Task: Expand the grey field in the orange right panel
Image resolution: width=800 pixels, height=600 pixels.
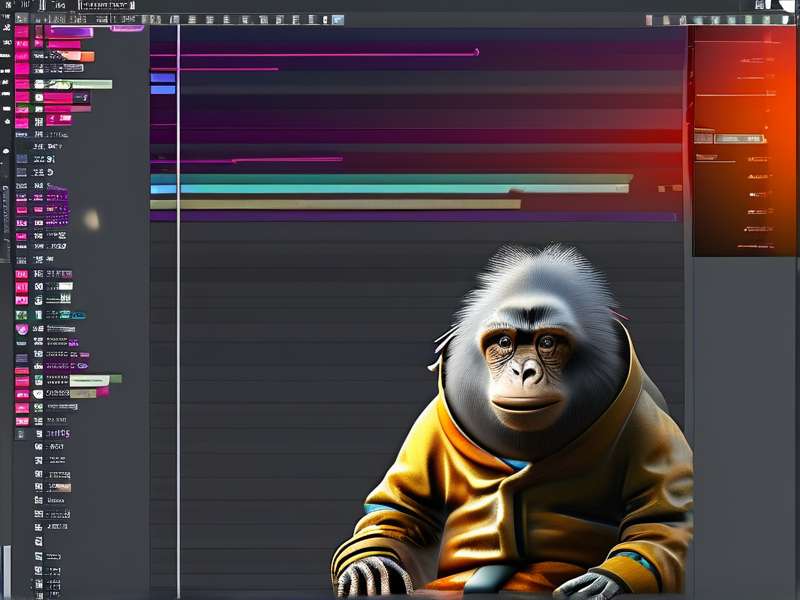Action: (740, 138)
